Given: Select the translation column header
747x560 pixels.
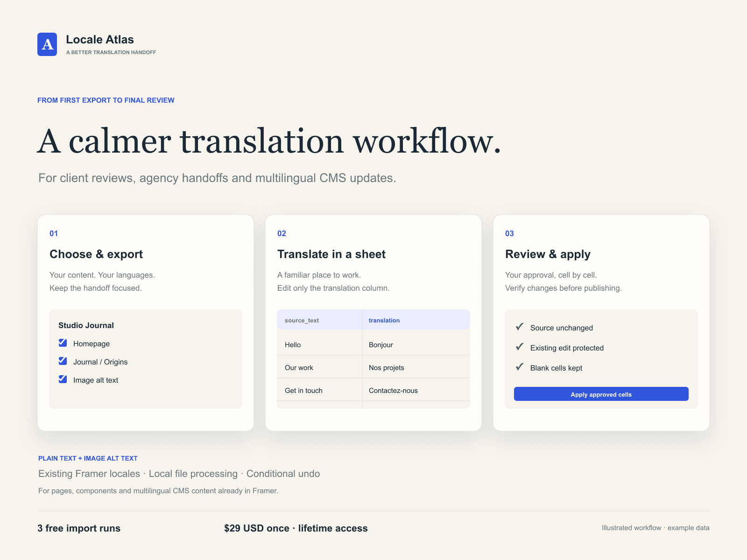Looking at the screenshot, I should pos(416,320).
